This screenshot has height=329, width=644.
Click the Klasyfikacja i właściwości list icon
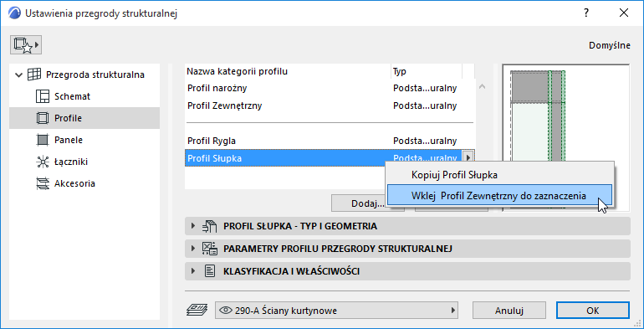click(x=210, y=271)
